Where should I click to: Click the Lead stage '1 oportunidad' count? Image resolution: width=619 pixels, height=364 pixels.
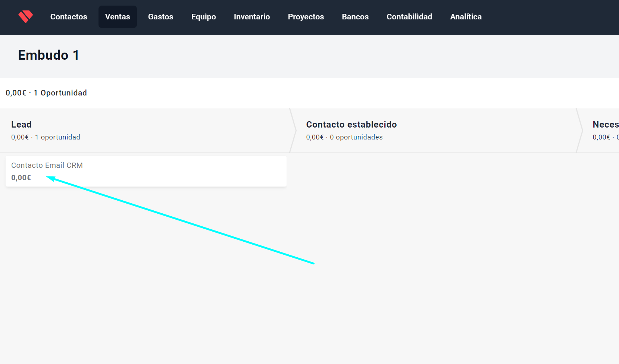57,137
